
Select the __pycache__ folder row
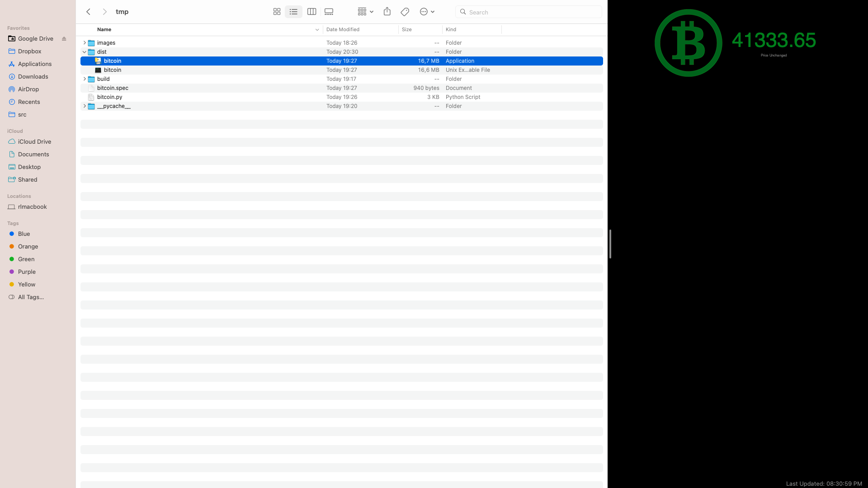[342, 106]
